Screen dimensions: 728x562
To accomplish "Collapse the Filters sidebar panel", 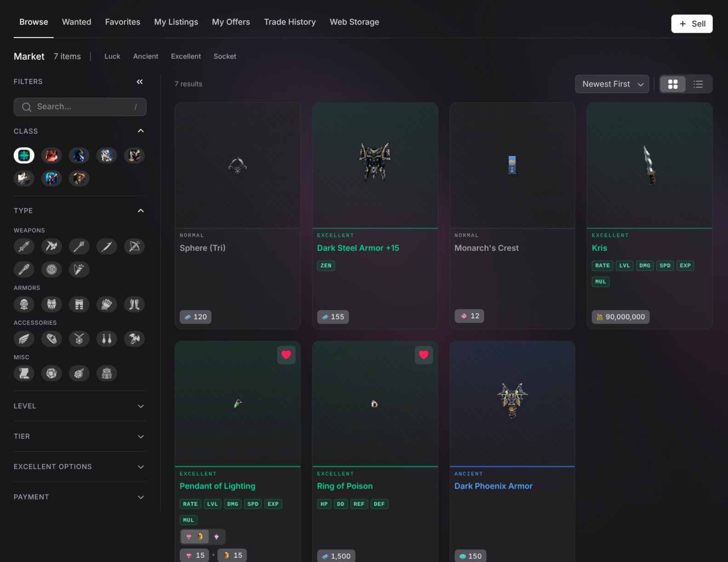I will coord(140,82).
